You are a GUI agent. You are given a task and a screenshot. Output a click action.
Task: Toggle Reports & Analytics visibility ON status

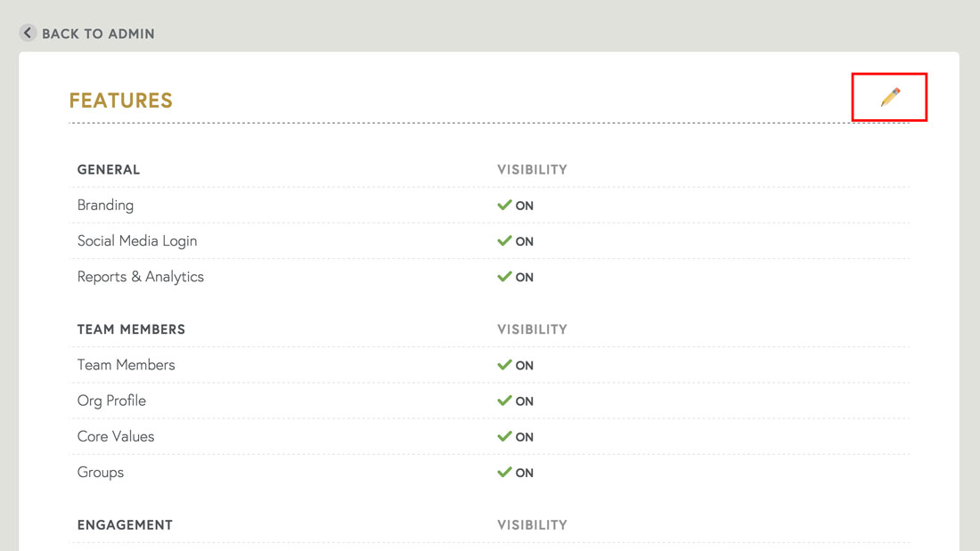pos(524,277)
